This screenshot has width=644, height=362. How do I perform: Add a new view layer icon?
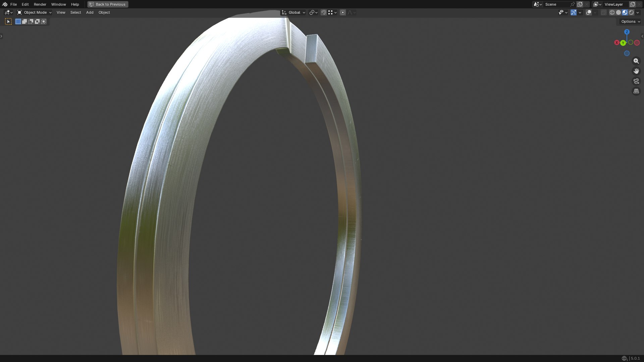click(x=633, y=4)
